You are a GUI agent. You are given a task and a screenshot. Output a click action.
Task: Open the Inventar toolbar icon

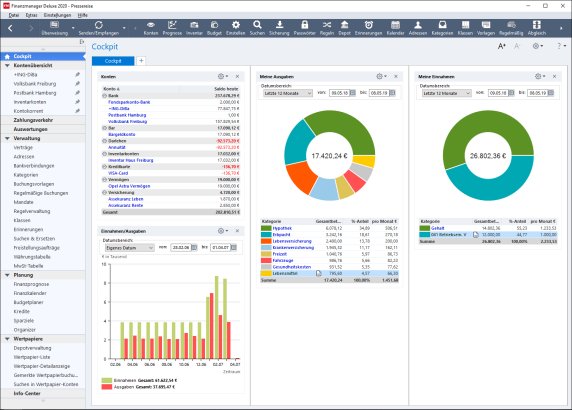[x=194, y=28]
